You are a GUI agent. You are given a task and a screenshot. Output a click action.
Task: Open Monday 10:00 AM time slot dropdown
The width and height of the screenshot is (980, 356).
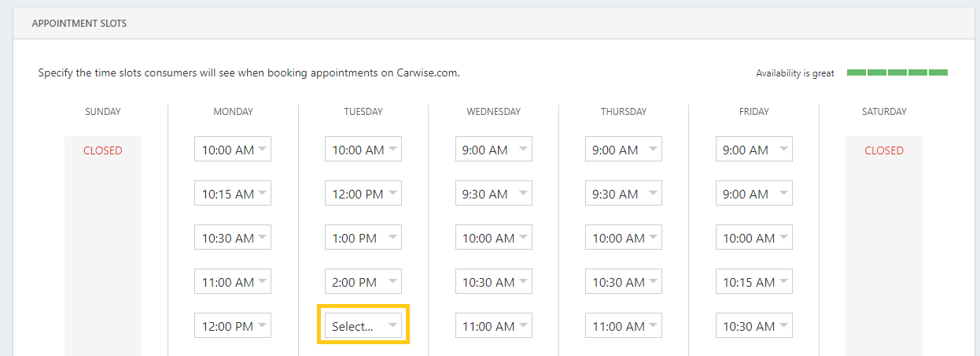233,150
